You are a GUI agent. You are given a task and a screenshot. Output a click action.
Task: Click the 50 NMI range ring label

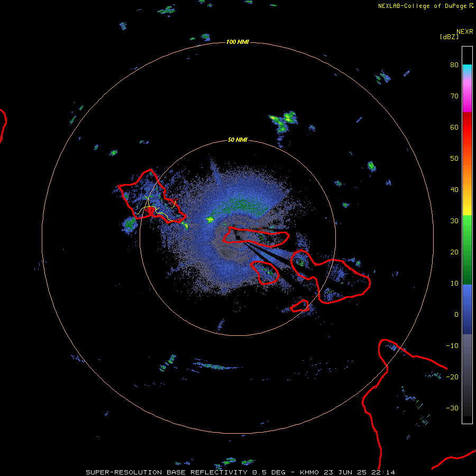pos(237,140)
